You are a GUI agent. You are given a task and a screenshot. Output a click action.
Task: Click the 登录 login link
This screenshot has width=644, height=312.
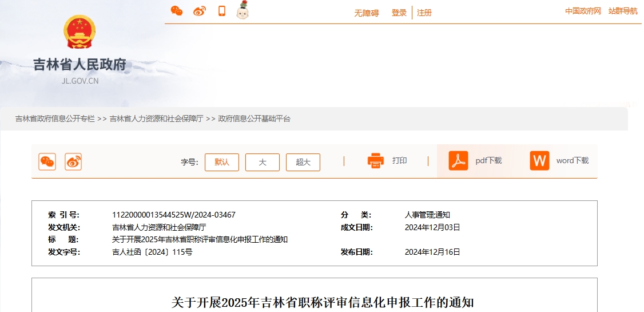pos(399,13)
